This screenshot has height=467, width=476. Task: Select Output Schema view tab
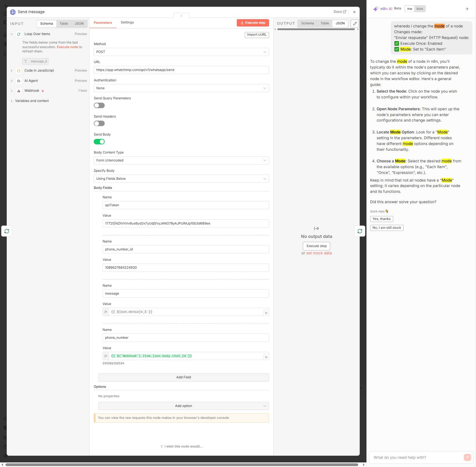click(307, 23)
